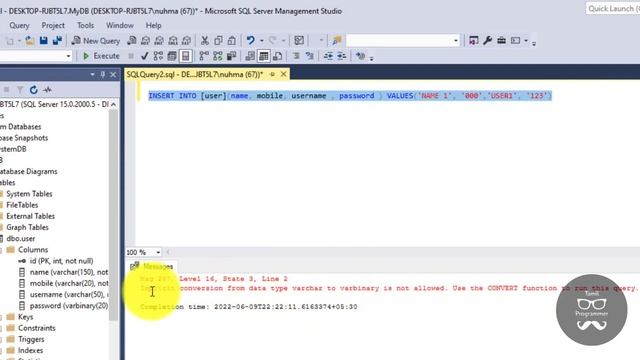Image resolution: width=640 pixels, height=360 pixels.
Task: Select Results to Text option
Action: coord(250,56)
